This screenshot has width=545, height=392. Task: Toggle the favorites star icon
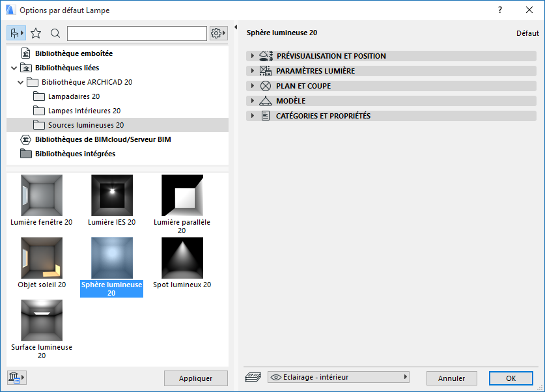(36, 33)
